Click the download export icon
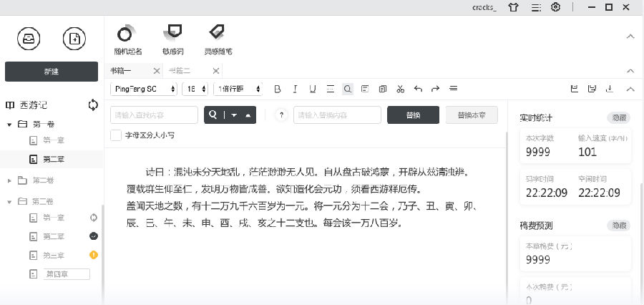This screenshot has height=305, width=644. point(610,88)
